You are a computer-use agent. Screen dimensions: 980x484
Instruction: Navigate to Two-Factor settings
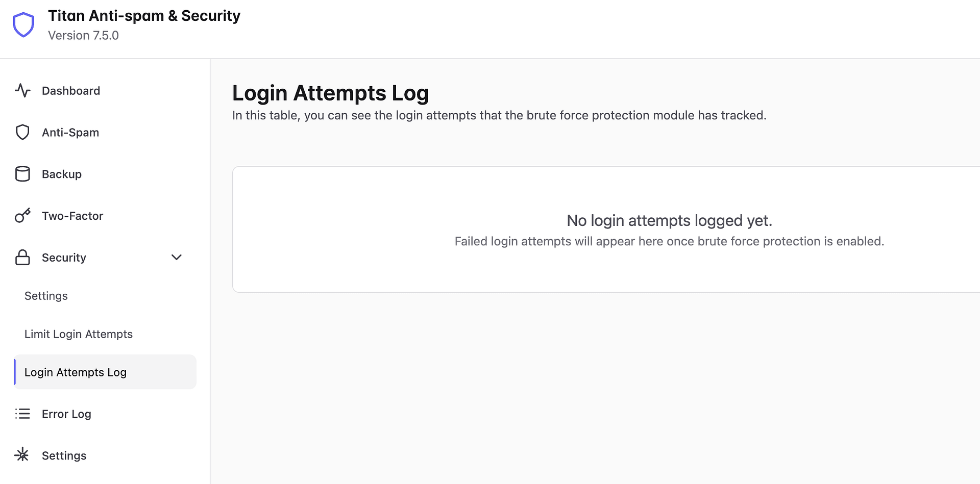[x=72, y=216]
